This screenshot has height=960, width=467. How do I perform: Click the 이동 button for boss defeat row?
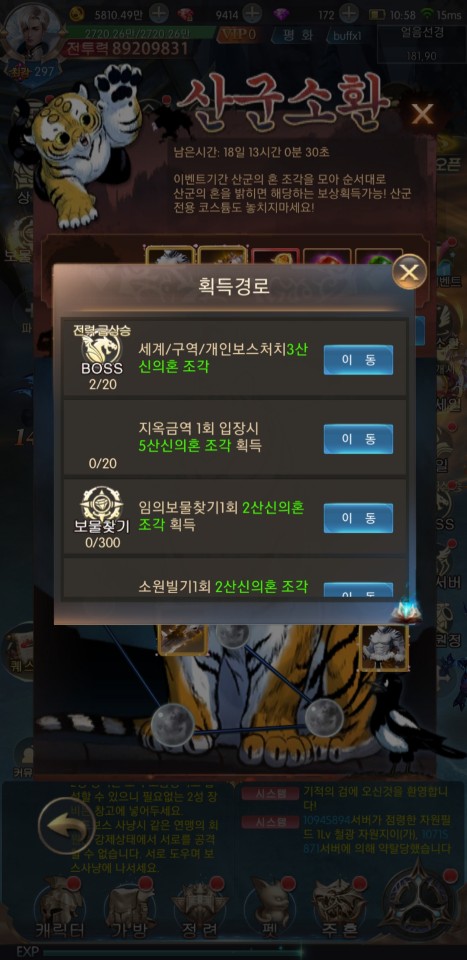358,360
